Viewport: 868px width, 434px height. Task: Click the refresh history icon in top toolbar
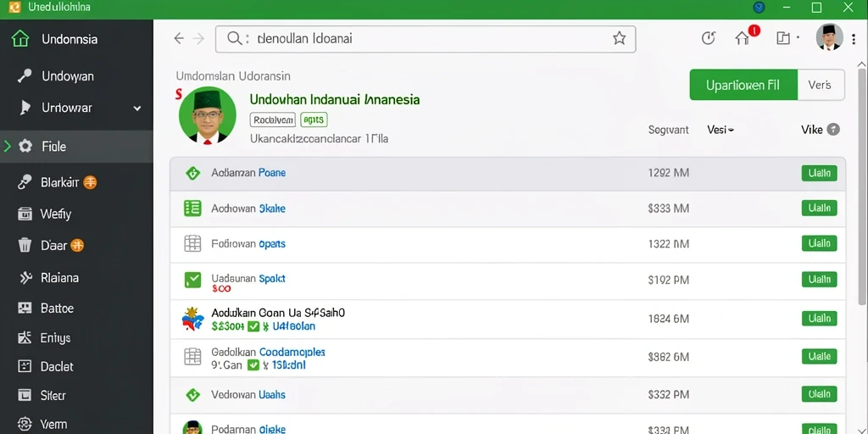click(x=708, y=38)
